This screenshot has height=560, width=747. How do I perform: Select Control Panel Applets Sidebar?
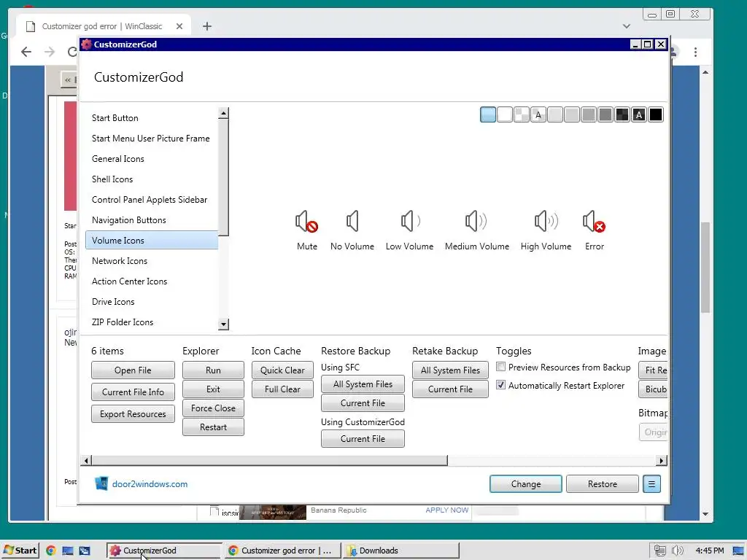152,200
